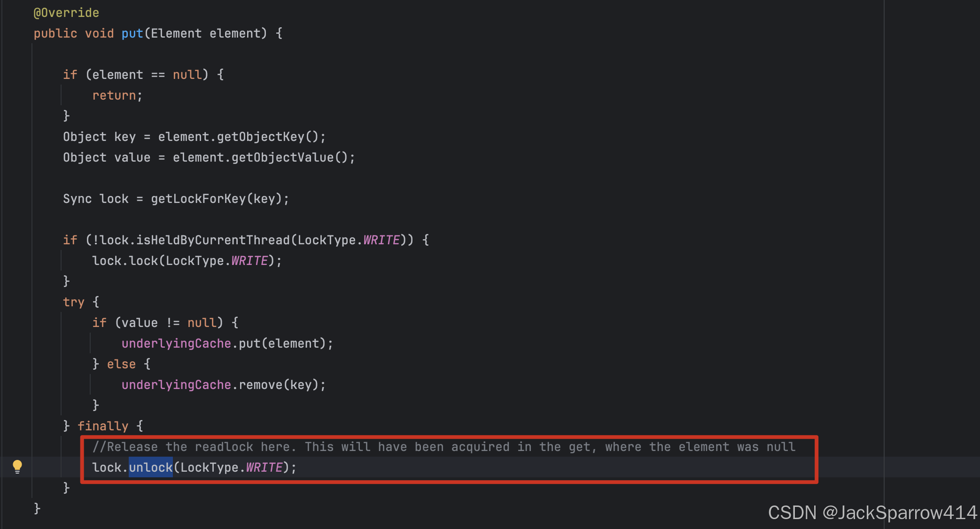980x529 pixels.
Task: Click the 'try {' keyword line
Action: [81, 302]
